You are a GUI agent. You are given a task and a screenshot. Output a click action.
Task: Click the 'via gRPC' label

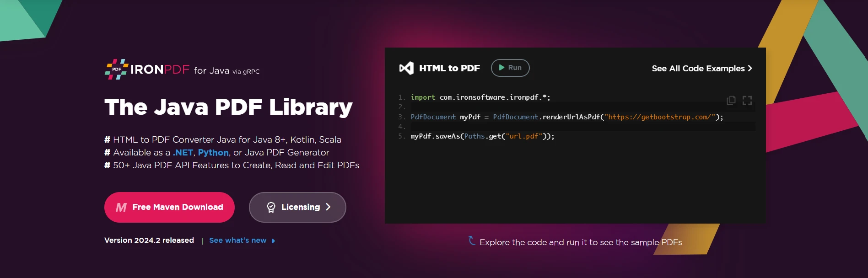[246, 72]
